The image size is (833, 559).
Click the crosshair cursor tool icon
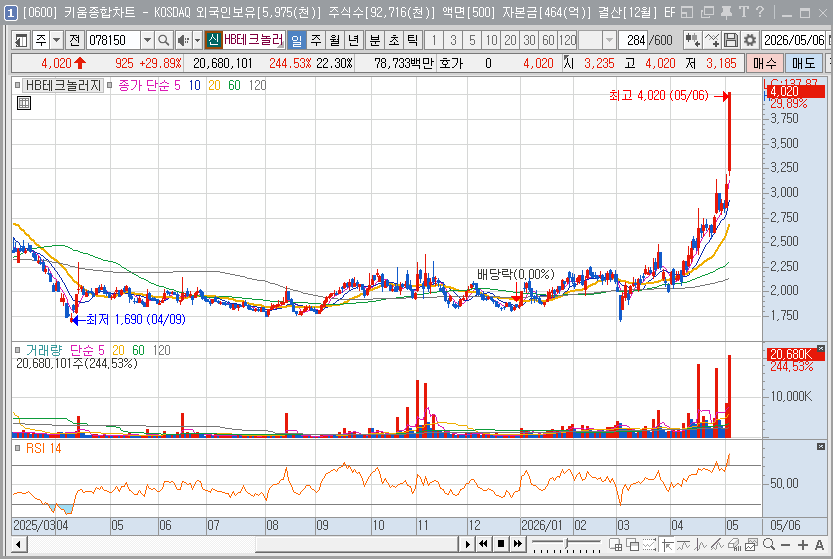(x=667, y=544)
